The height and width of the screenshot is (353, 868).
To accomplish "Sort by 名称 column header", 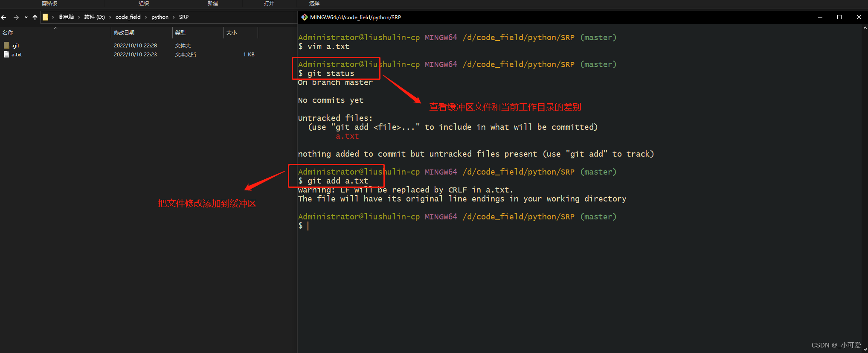I will point(8,33).
